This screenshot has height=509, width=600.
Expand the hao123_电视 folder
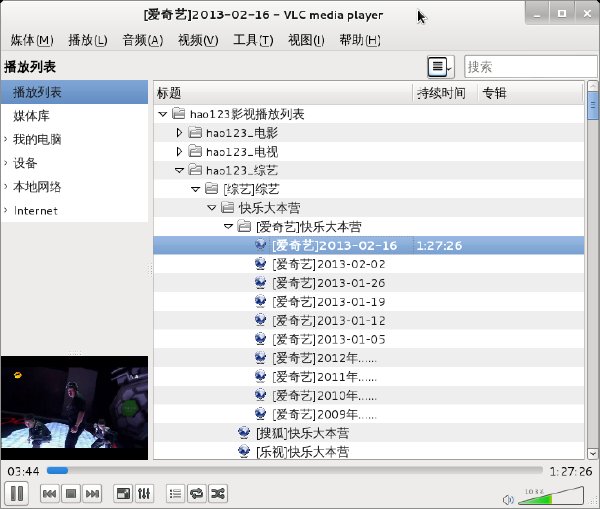pos(179,152)
